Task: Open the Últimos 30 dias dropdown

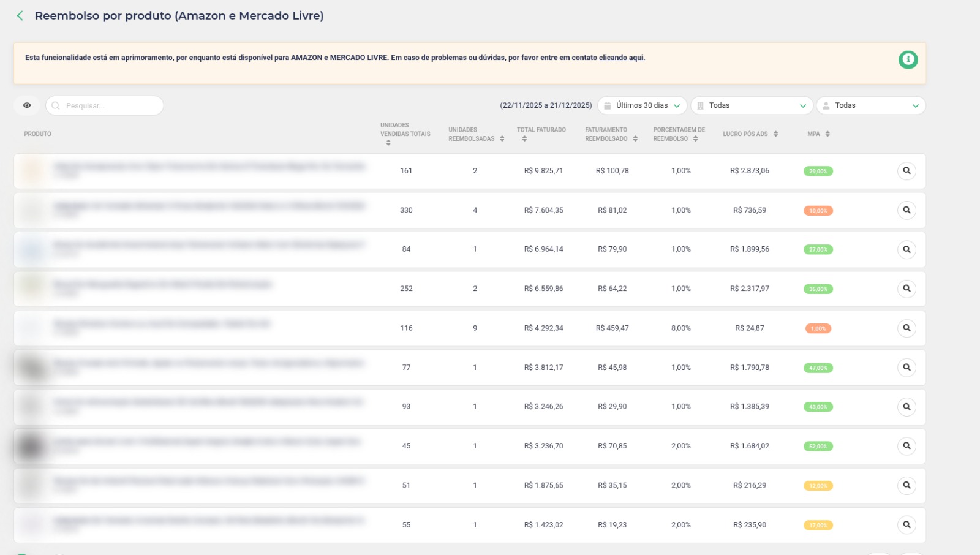Action: [642, 105]
